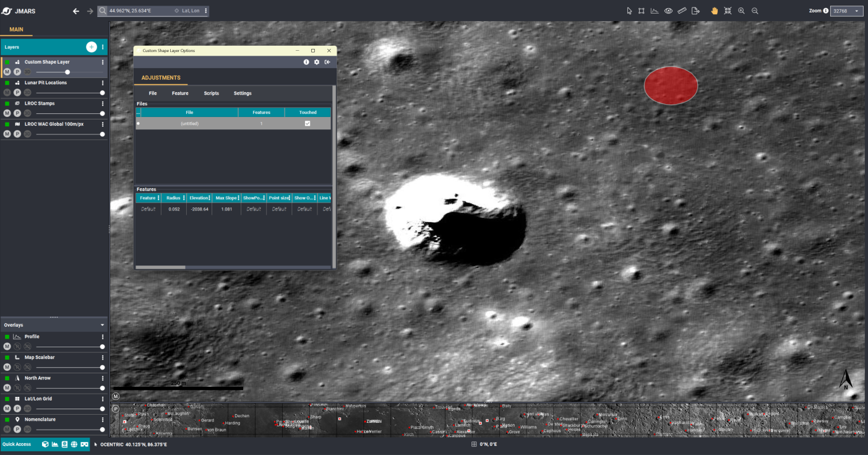Toggle visibility of the Lunar Pit Locations layer

click(7, 83)
